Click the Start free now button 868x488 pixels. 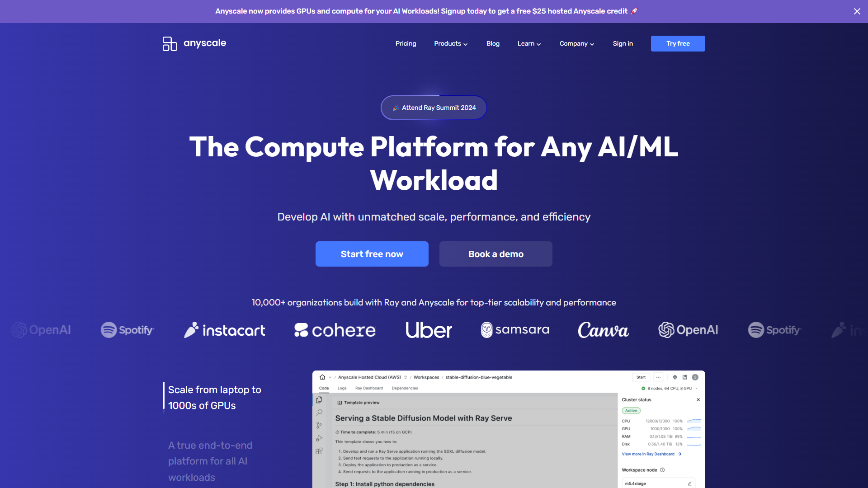pyautogui.click(x=372, y=254)
